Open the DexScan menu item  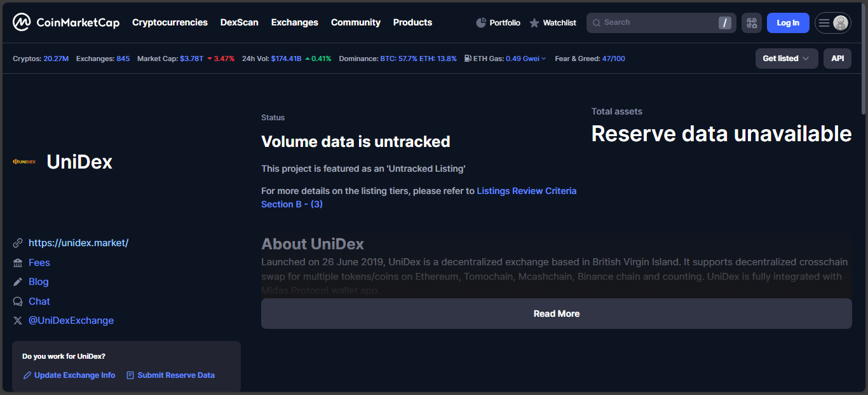(x=239, y=22)
